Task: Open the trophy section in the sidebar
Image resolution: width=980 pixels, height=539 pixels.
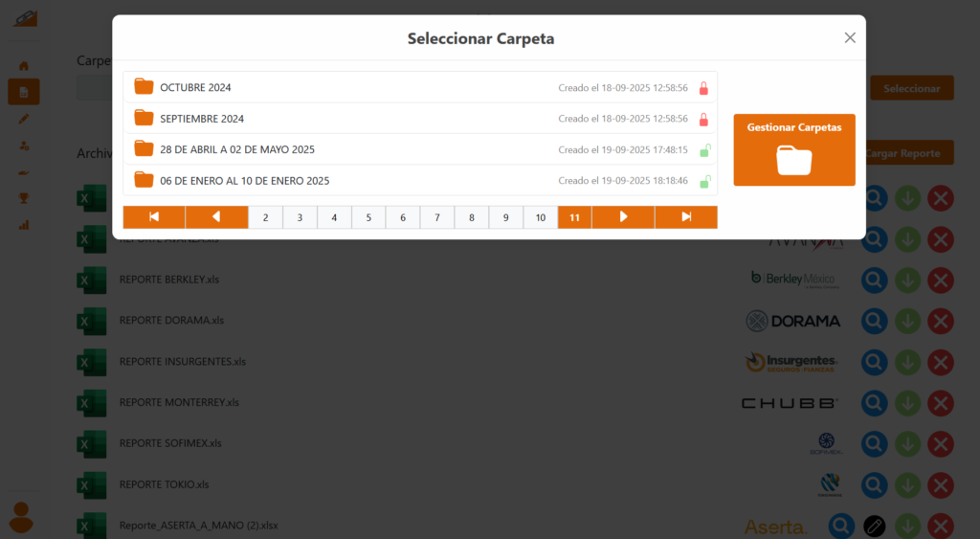Action: point(24,198)
